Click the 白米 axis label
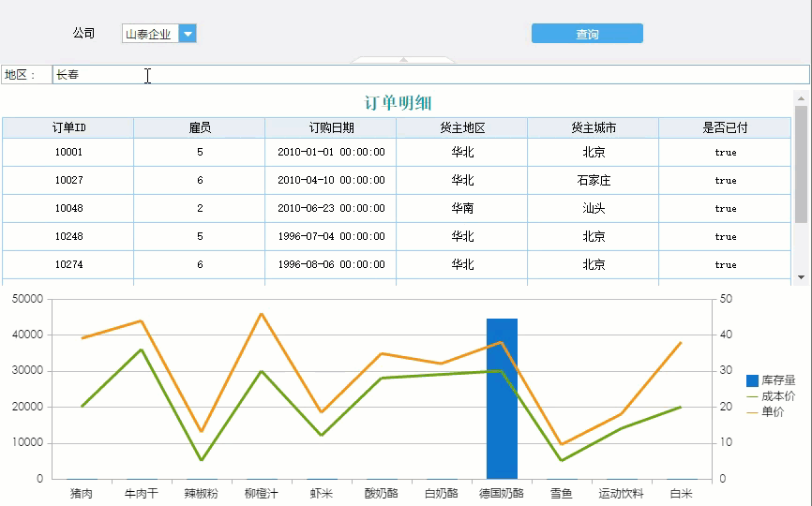 [x=681, y=494]
